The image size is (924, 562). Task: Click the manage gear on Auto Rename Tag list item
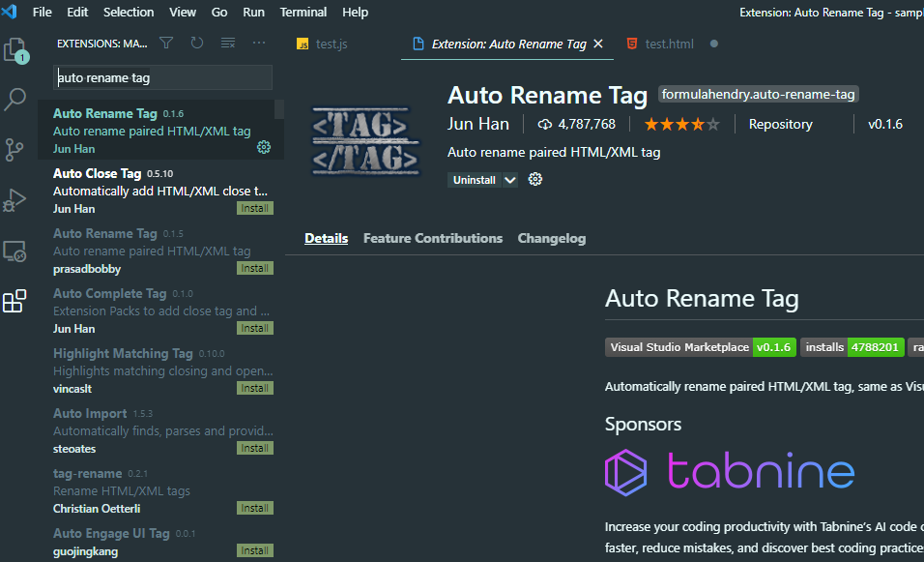click(x=264, y=147)
